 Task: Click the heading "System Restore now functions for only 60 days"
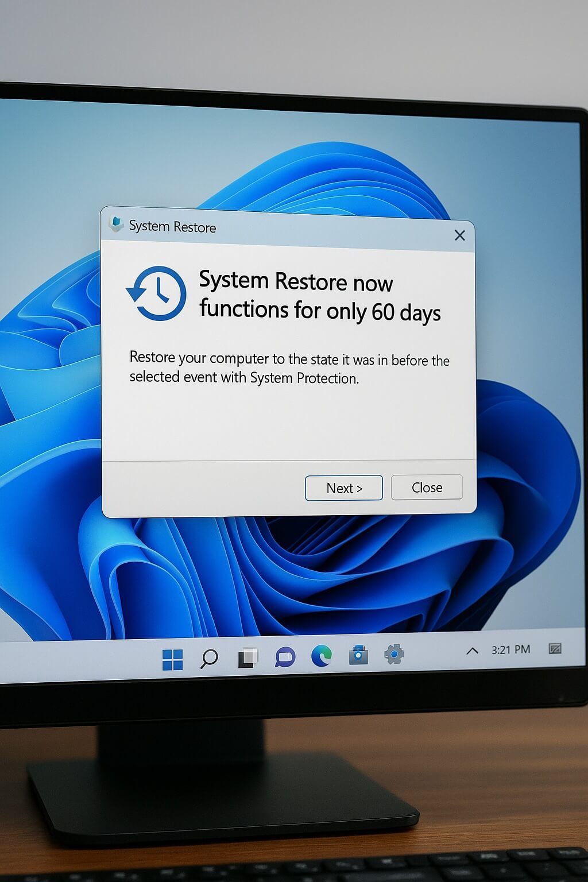(319, 297)
